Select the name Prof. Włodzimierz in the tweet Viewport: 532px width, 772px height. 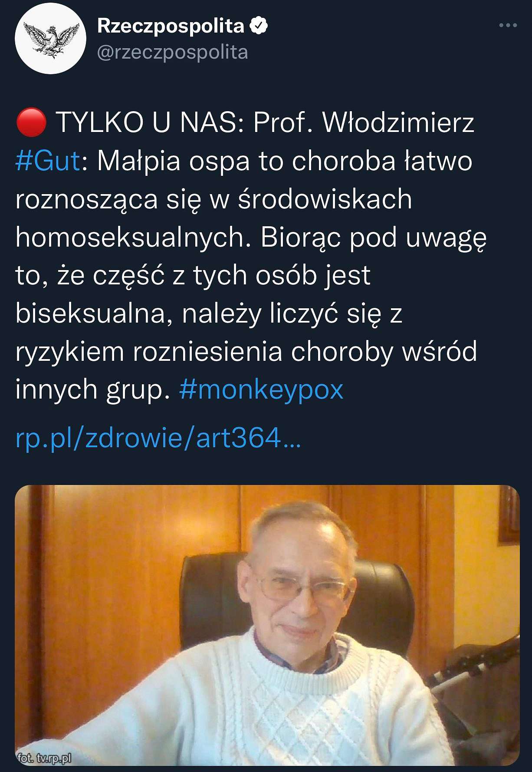[x=363, y=122]
